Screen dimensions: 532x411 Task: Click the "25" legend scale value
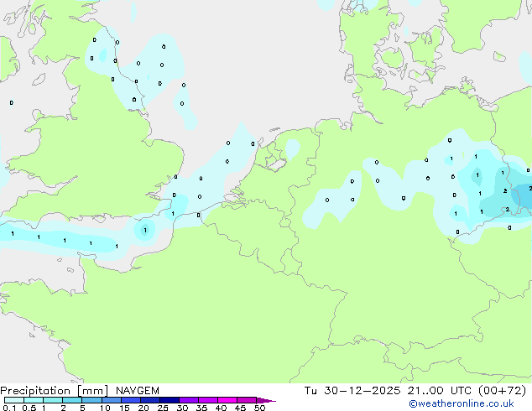163,408
